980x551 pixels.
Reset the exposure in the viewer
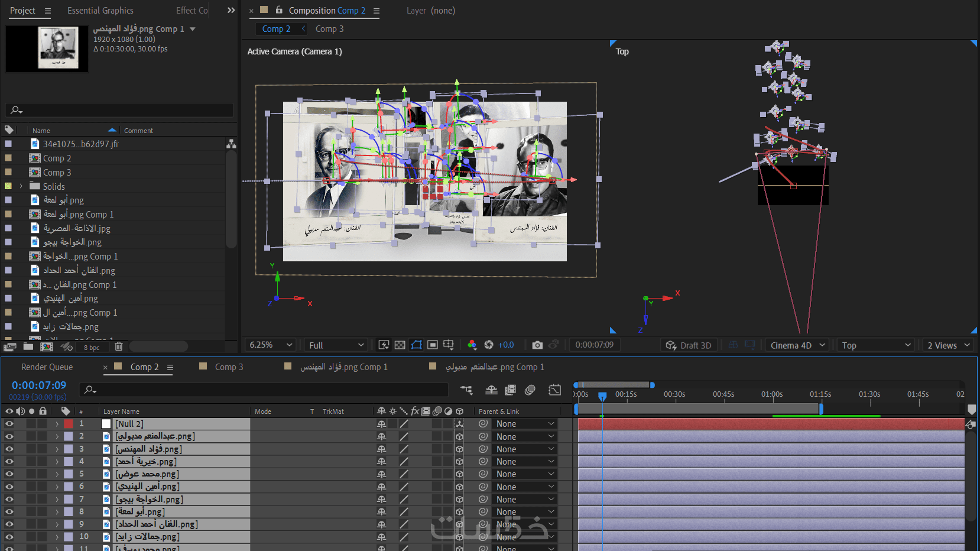[x=489, y=345]
